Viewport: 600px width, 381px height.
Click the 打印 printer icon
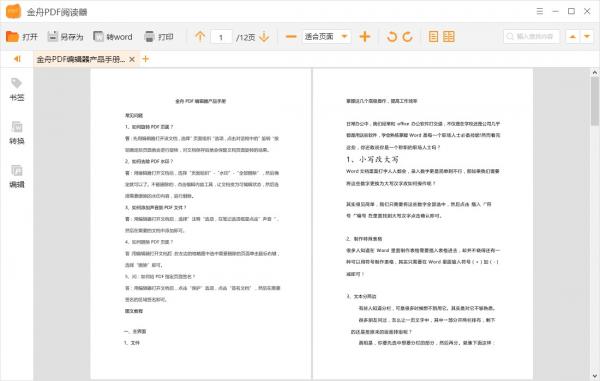pyautogui.click(x=149, y=37)
